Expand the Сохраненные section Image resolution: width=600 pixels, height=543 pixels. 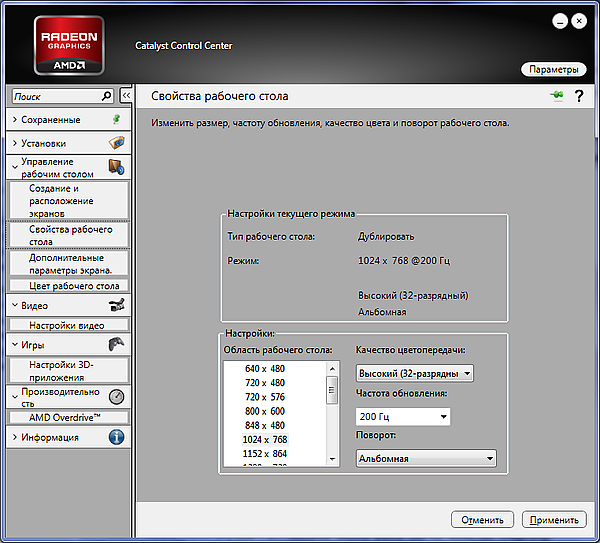coord(15,119)
